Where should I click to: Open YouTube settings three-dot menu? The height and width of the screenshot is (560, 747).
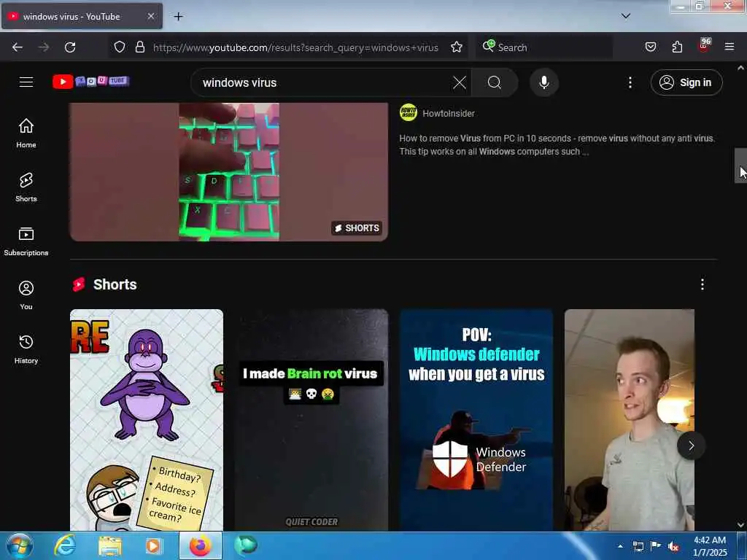(630, 82)
